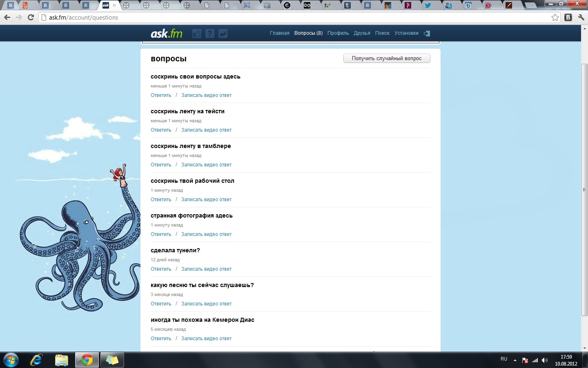The height and width of the screenshot is (368, 588).
Task: Reload the page with the refresh button
Action: (x=31, y=17)
